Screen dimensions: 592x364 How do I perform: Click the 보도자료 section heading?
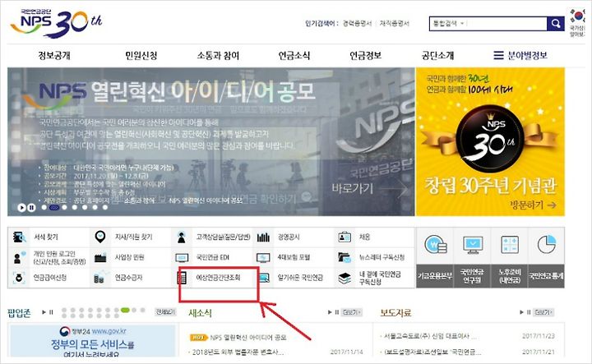coord(395,313)
